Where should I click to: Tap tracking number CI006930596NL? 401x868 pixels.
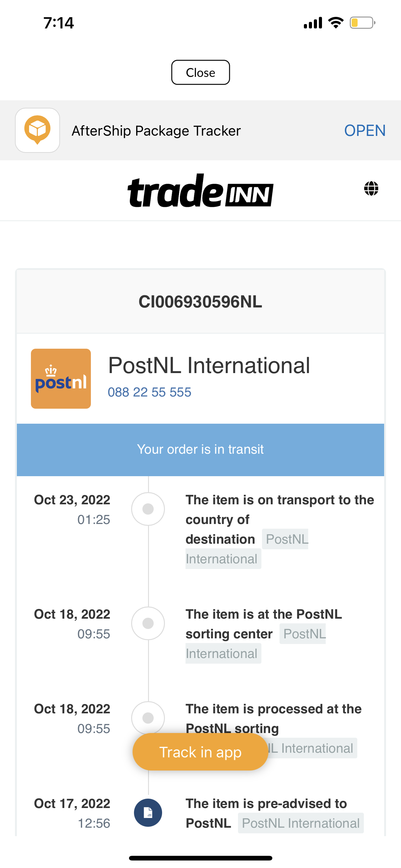[200, 302]
